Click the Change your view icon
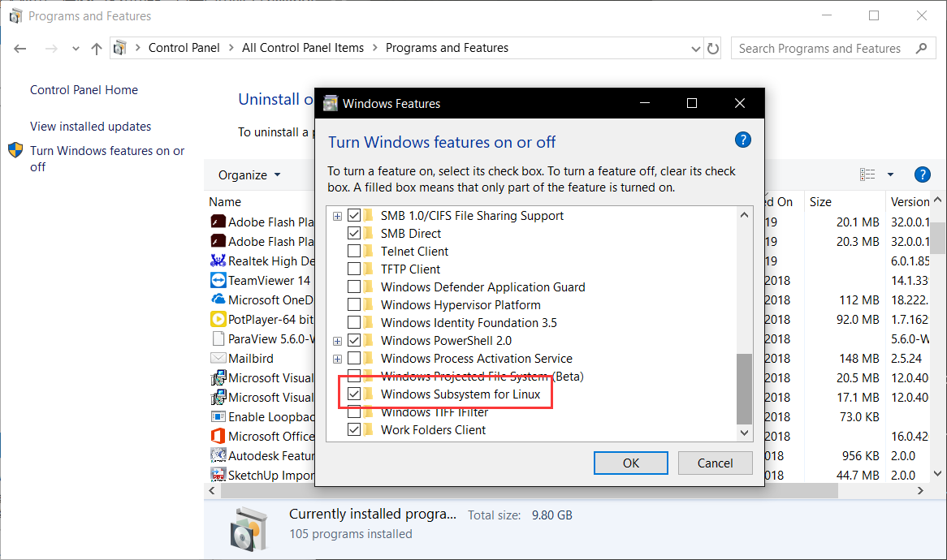Image resolution: width=947 pixels, height=560 pixels. [867, 174]
